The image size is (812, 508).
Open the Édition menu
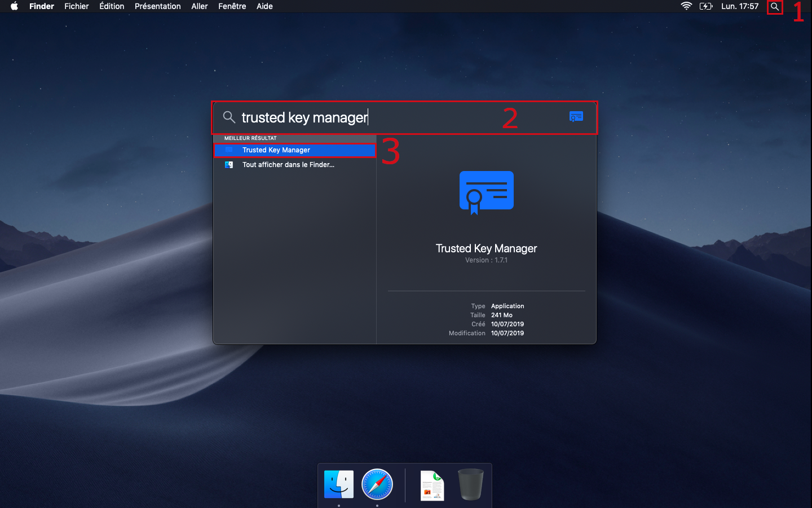click(x=112, y=6)
